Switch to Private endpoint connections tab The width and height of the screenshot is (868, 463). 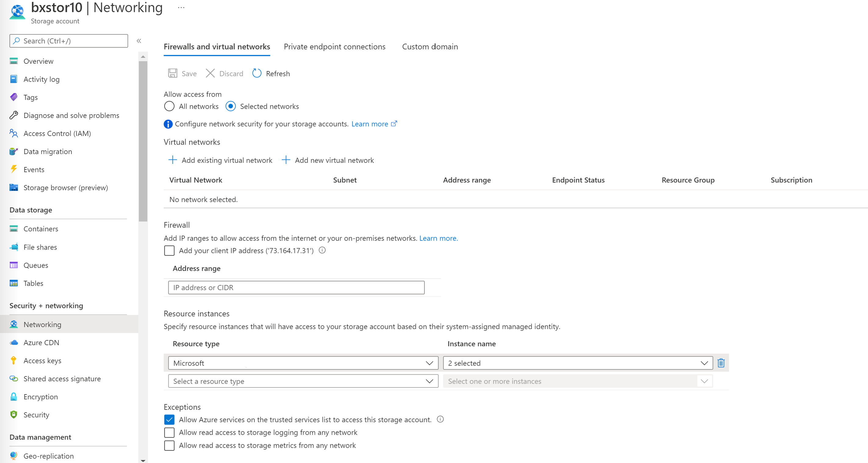click(335, 46)
